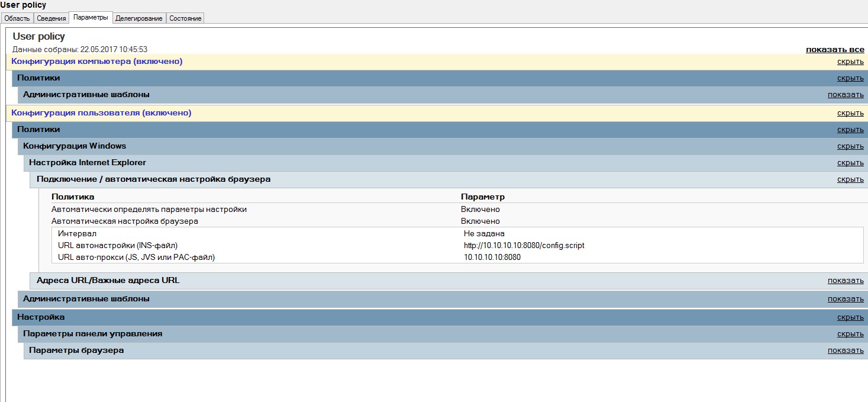Click 'Автоматическая настройка браузера' policy row

(125, 221)
